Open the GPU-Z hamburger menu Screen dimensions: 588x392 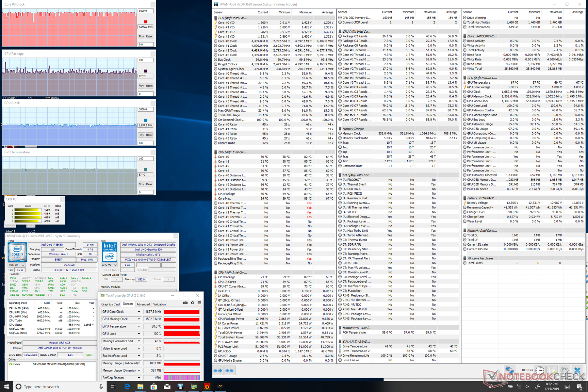(x=199, y=303)
